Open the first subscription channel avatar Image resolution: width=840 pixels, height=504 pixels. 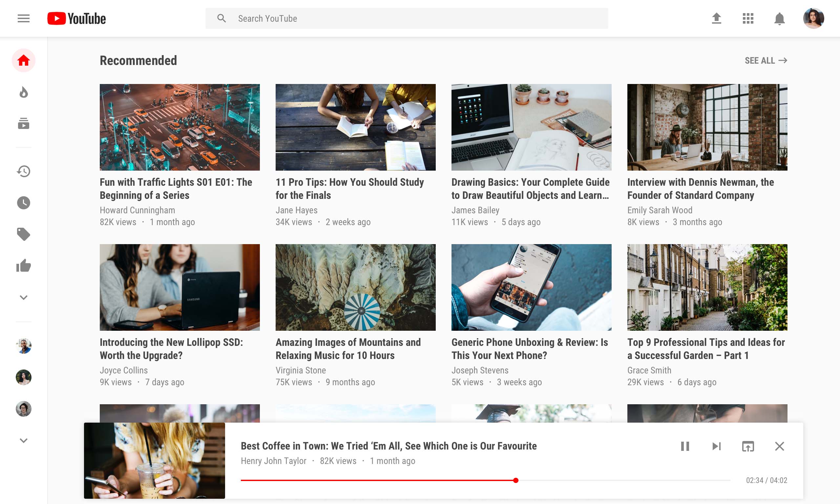pyautogui.click(x=23, y=346)
